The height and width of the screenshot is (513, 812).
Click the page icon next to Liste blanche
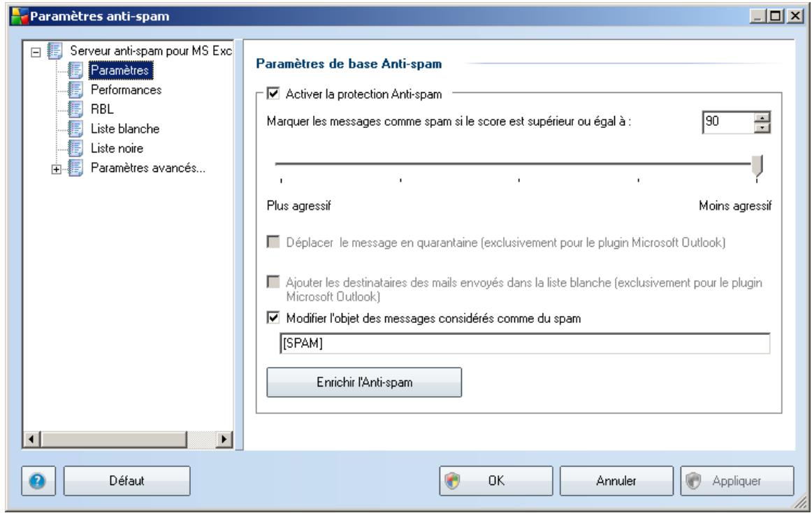[x=75, y=129]
